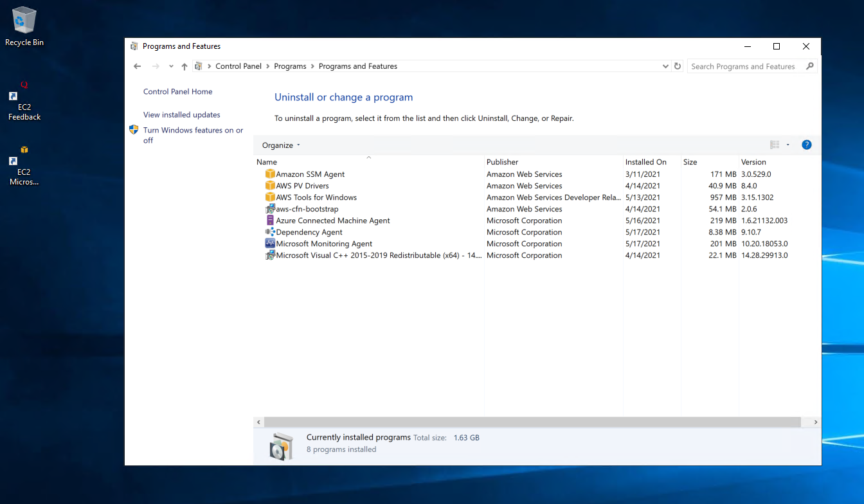This screenshot has width=864, height=504.
Task: Click the 957 MB size cell
Action: (723, 197)
